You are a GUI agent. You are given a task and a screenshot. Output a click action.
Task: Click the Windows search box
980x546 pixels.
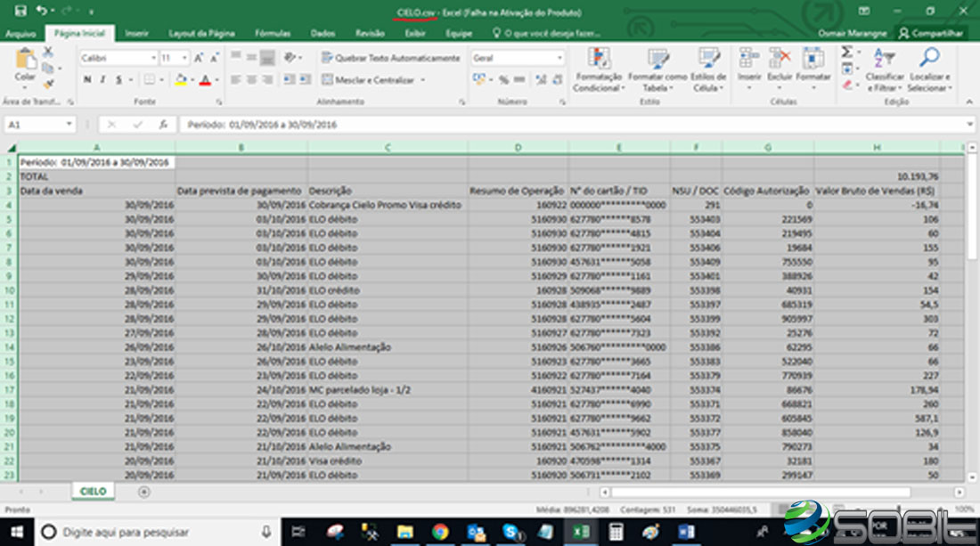tap(159, 533)
